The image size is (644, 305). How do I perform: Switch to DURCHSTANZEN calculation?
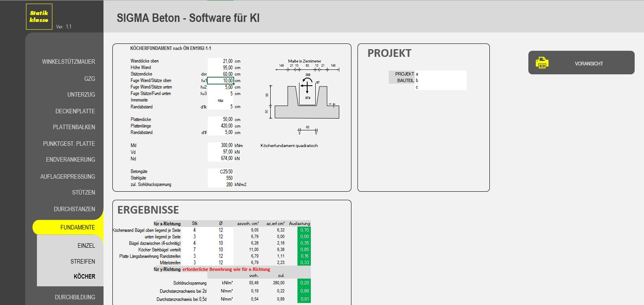[74, 209]
